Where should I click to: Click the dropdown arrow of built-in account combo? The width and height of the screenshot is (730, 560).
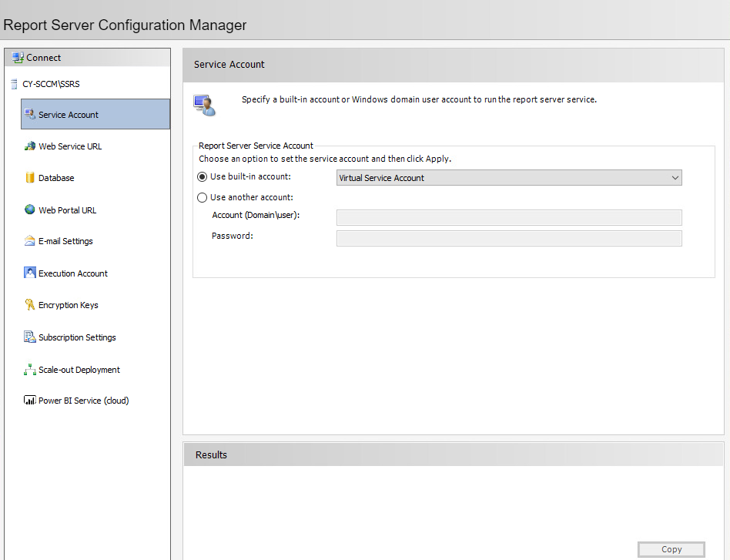click(675, 178)
